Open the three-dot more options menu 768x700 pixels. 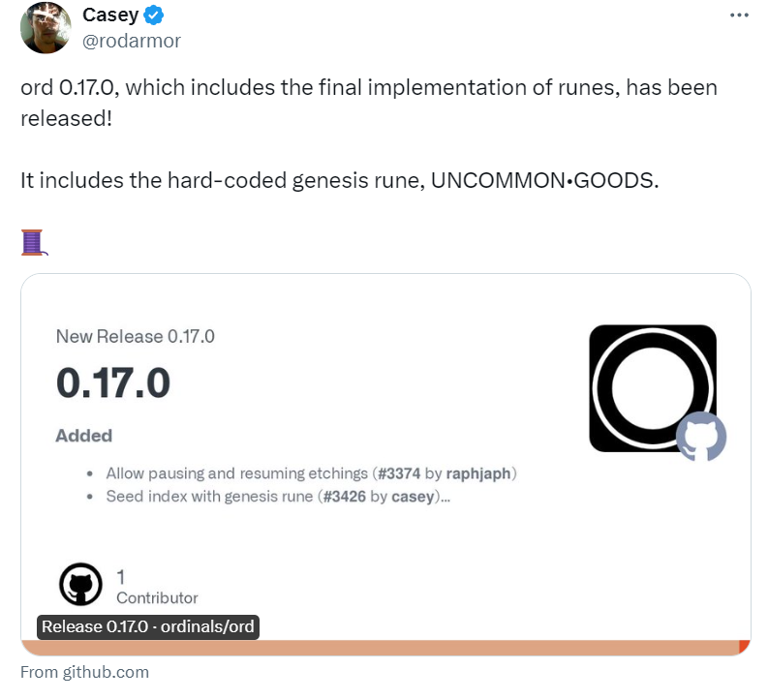click(x=738, y=16)
